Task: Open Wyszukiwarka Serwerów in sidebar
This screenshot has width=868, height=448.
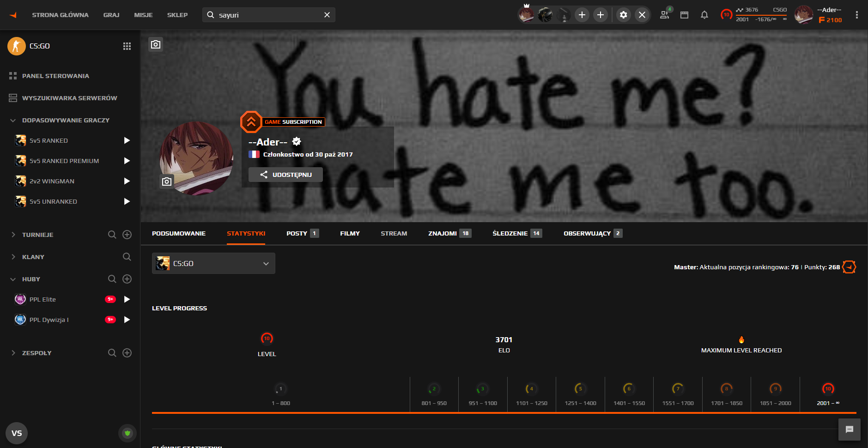Action: (70, 98)
